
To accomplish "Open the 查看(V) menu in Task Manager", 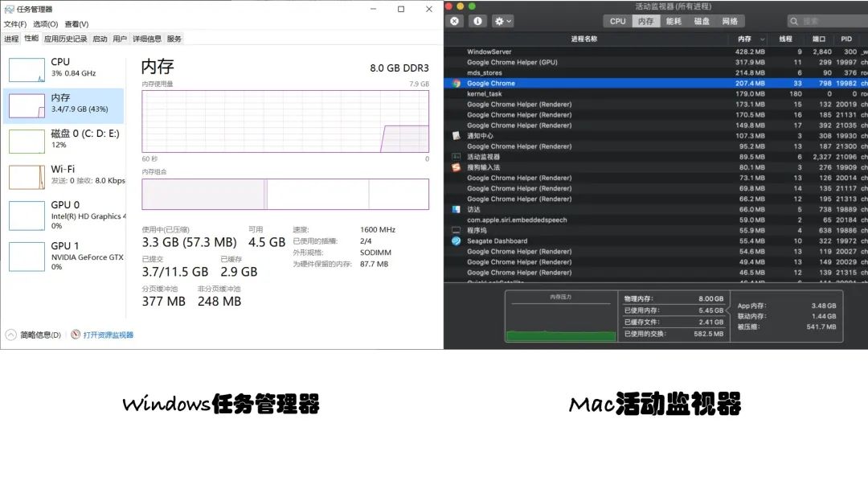I will click(76, 24).
